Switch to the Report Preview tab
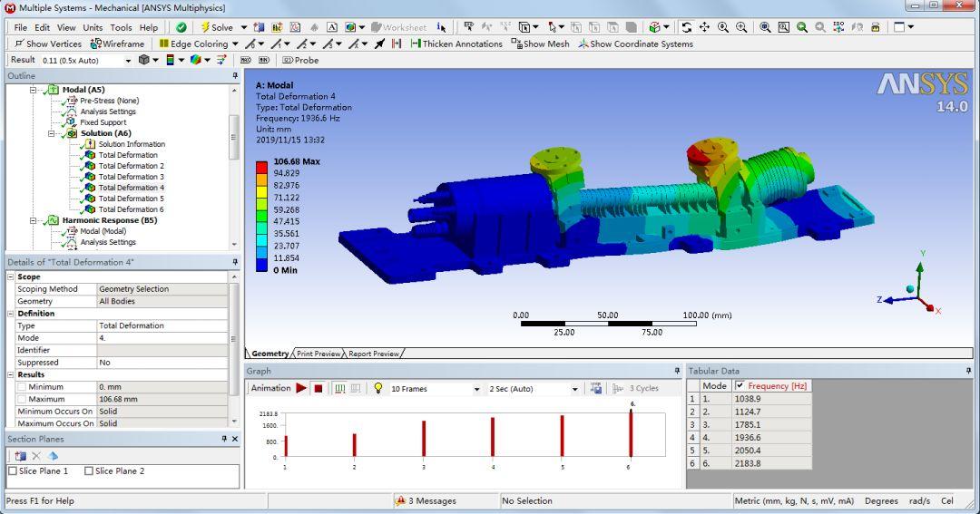980x514 pixels. [x=374, y=354]
